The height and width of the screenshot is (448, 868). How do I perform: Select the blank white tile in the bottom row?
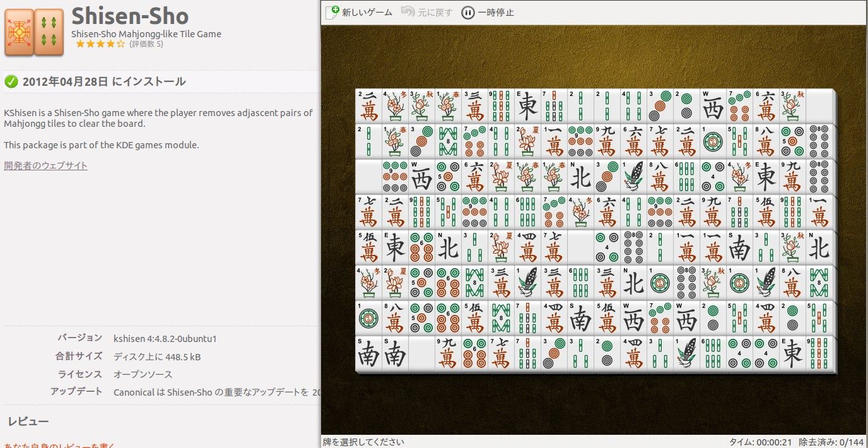pos(421,353)
